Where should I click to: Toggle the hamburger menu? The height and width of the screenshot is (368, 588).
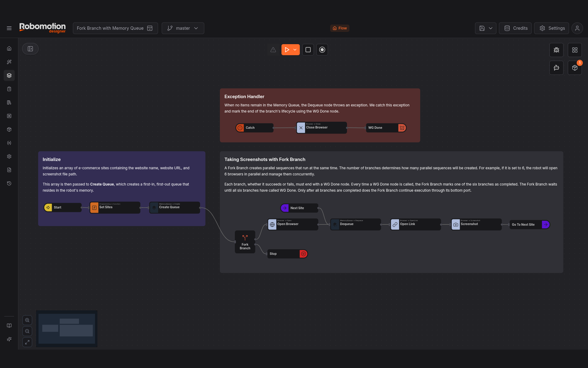pyautogui.click(x=9, y=28)
